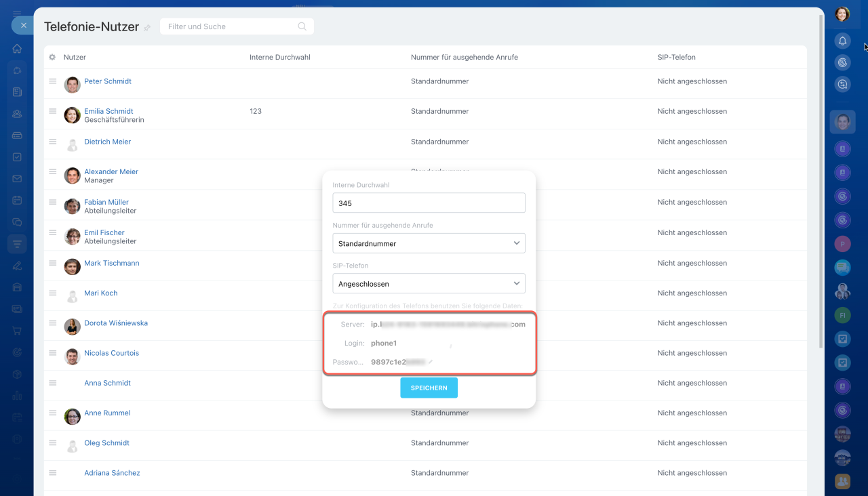Image resolution: width=868 pixels, height=496 pixels.
Task: Click the pin icon beside Telefonie-Nutzer title
Action: coord(147,28)
